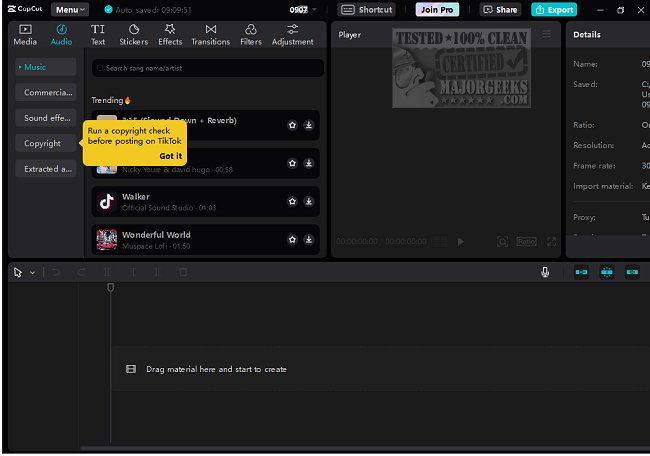Select the Music category
The image size is (650, 456).
point(46,67)
